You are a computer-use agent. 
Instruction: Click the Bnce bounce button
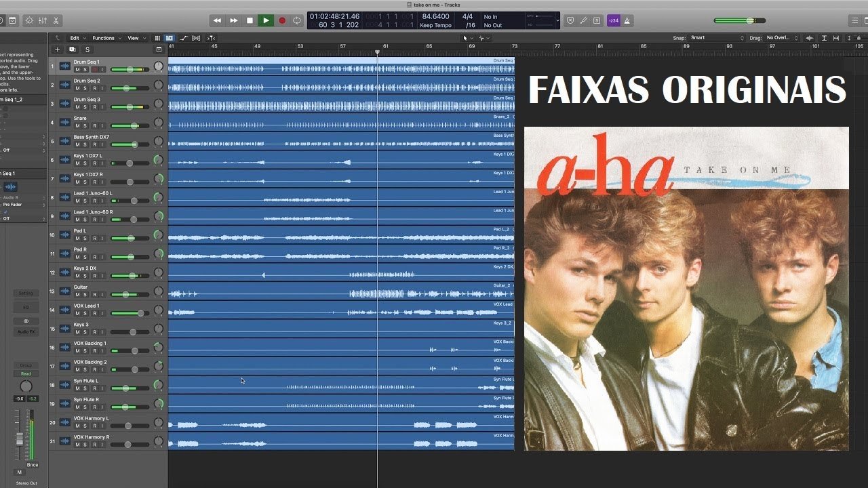coord(33,465)
